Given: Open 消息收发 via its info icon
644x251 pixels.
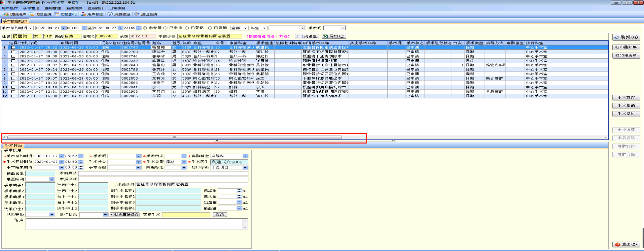Looking at the screenshot, I should (x=110, y=14).
